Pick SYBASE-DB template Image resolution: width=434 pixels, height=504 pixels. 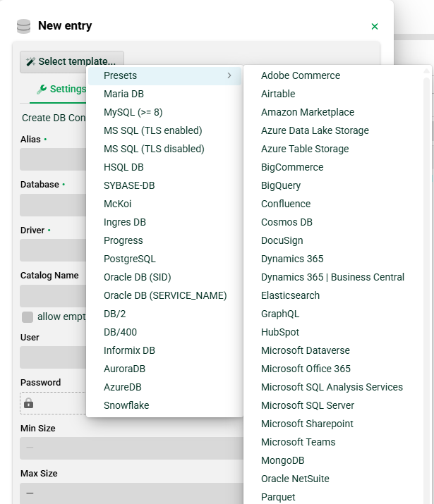tap(164, 185)
